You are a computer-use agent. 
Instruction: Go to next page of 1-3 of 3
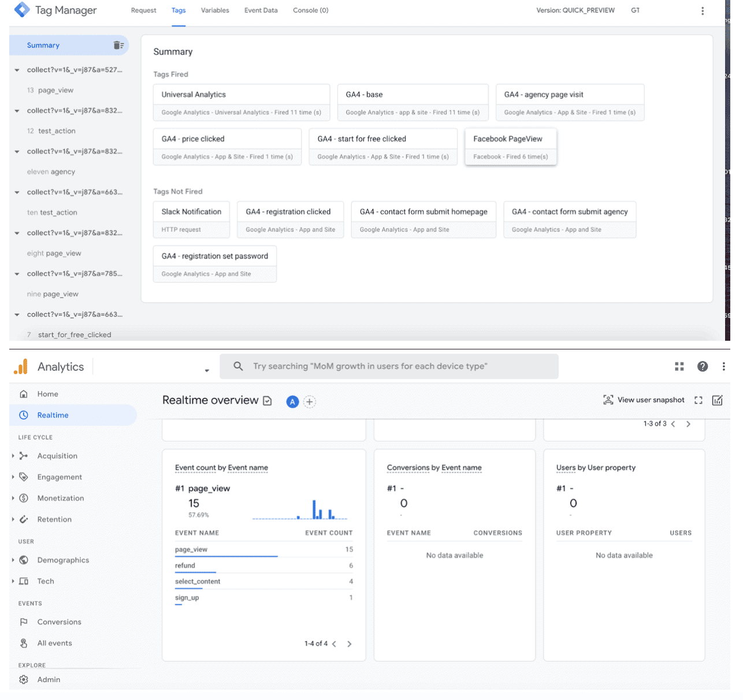pos(688,424)
